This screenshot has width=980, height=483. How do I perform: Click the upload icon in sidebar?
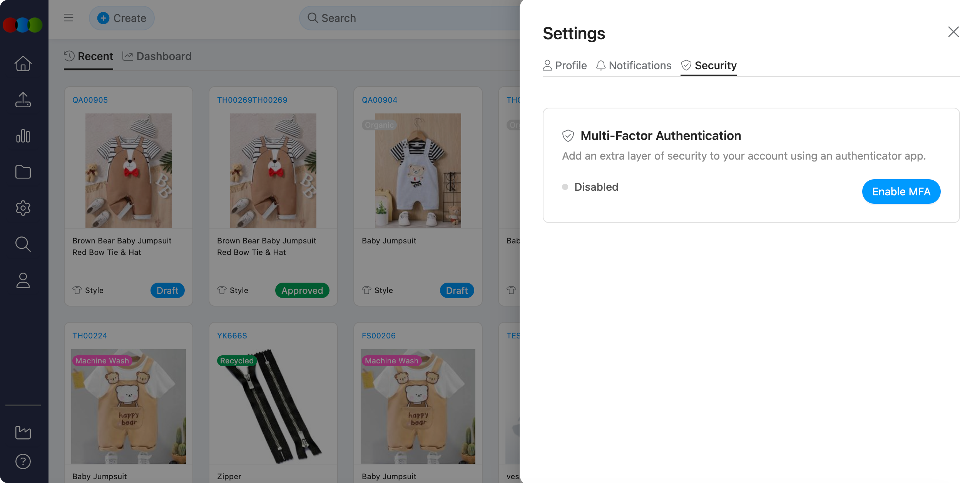click(x=23, y=100)
